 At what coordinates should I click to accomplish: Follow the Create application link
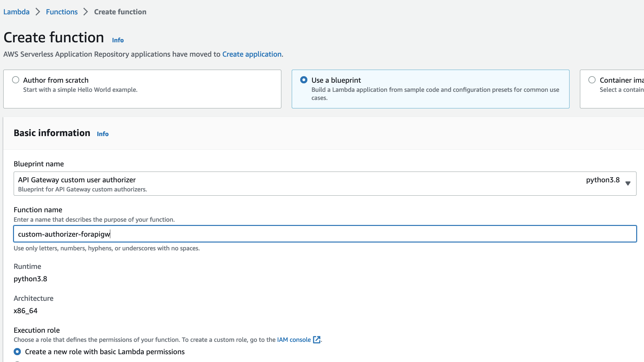(x=252, y=54)
